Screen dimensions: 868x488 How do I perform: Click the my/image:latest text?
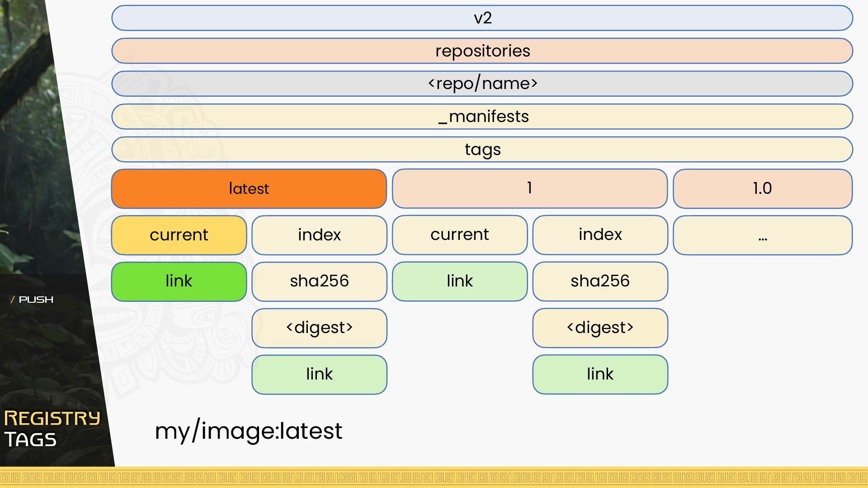pyautogui.click(x=249, y=431)
